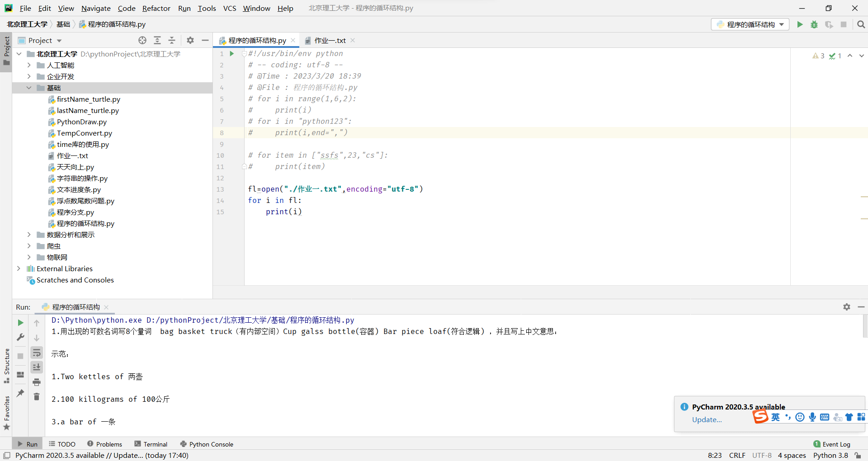Image resolution: width=868 pixels, height=461 pixels.
Task: Stop process in Run tool window
Action: click(x=20, y=356)
